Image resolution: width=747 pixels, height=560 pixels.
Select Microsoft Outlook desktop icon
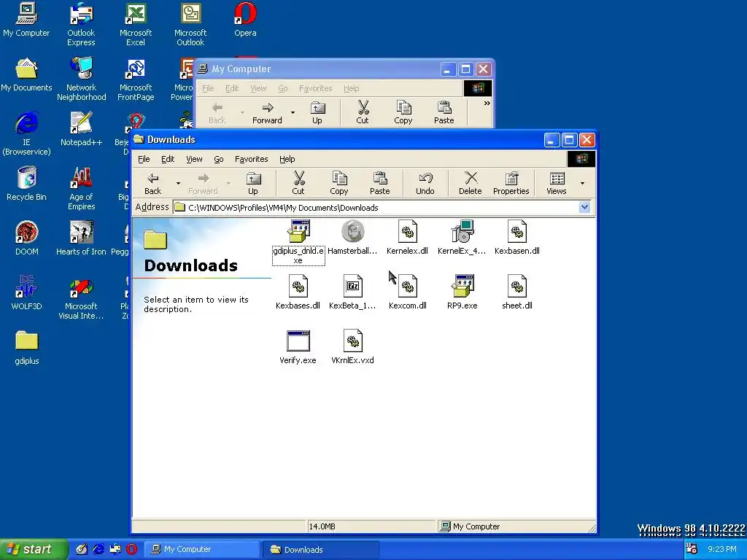click(x=190, y=25)
